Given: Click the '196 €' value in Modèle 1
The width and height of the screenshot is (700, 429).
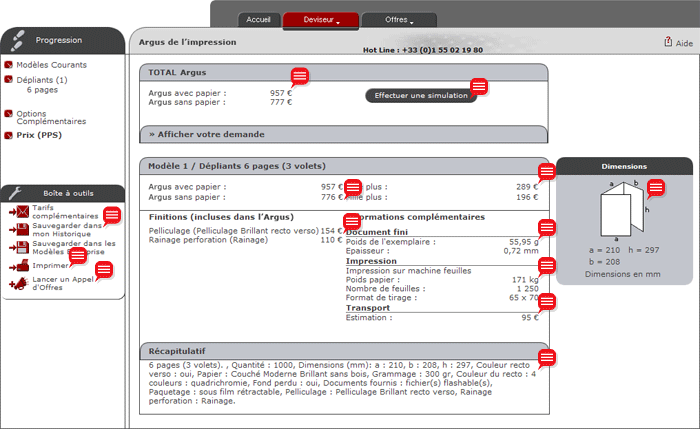Looking at the screenshot, I should click(x=527, y=197).
